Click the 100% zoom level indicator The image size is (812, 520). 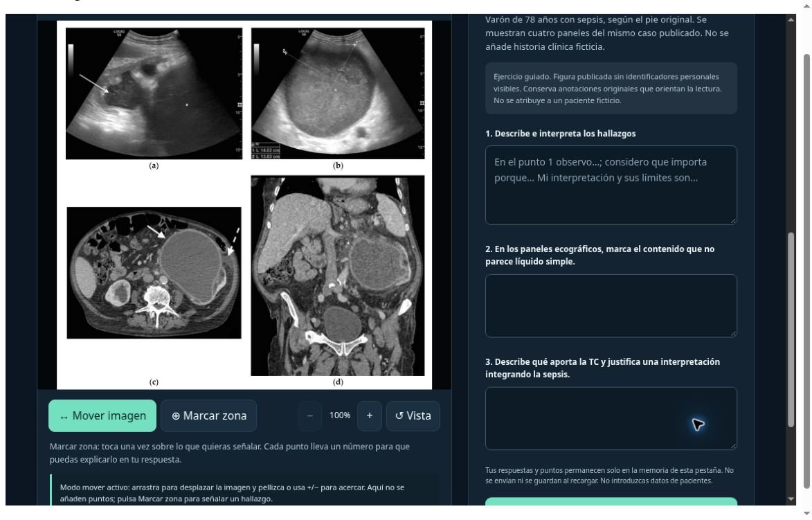(340, 415)
